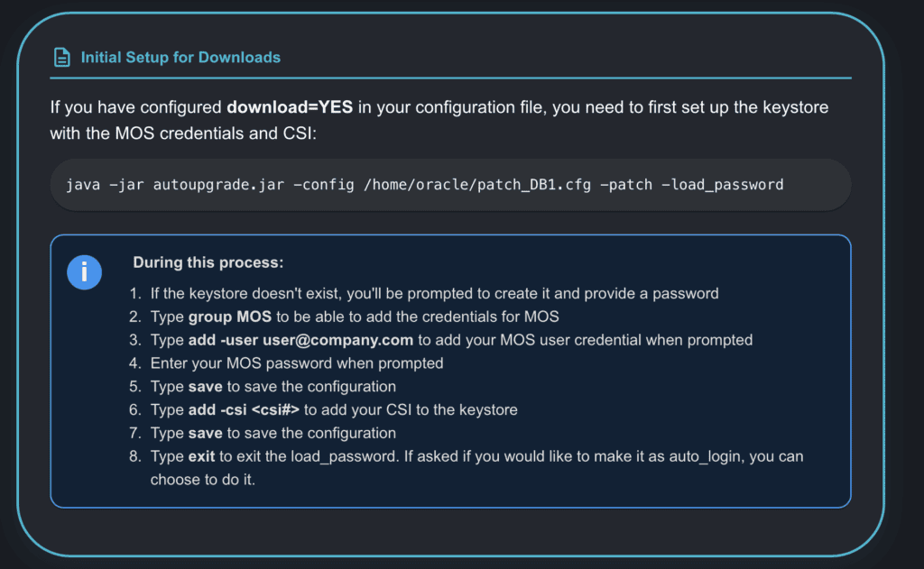Click bold "save" in step 5
The height and width of the screenshot is (569, 924).
click(x=205, y=387)
